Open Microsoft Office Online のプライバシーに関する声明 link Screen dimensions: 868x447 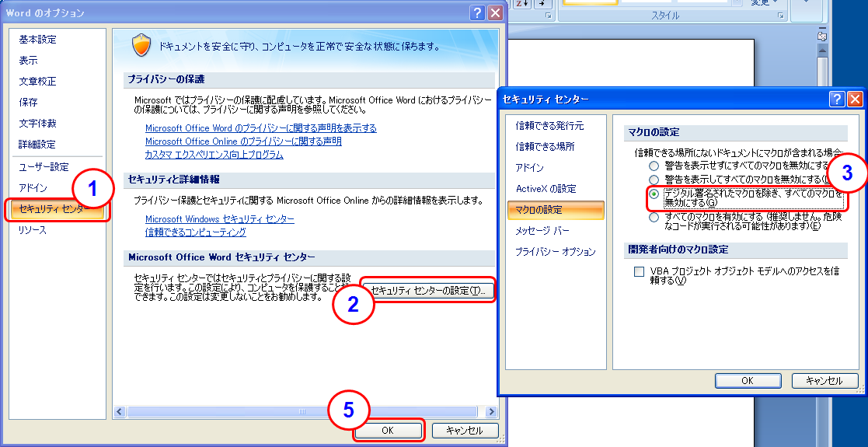(243, 141)
